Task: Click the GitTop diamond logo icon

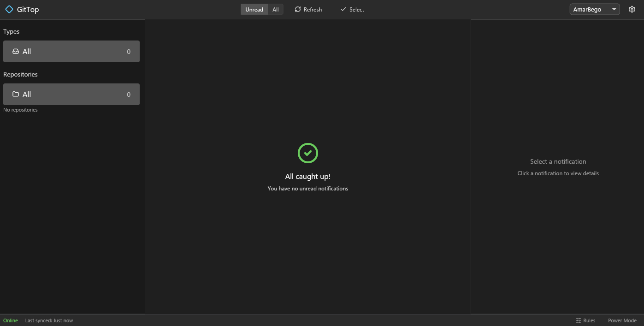Action: pyautogui.click(x=9, y=9)
